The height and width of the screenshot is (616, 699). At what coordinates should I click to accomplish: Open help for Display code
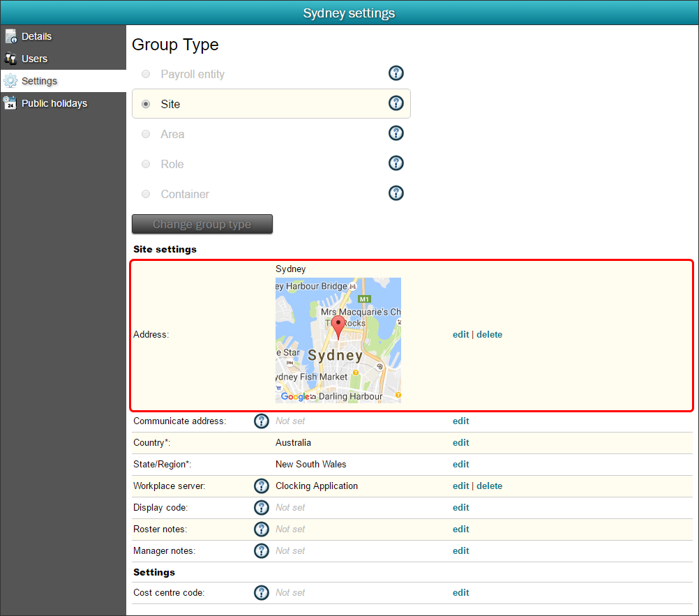tap(261, 507)
